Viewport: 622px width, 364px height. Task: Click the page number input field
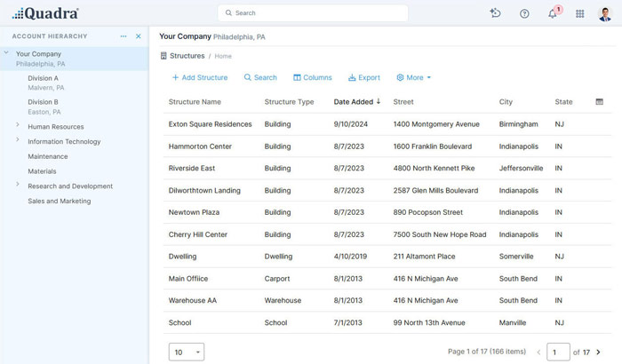[x=558, y=352]
